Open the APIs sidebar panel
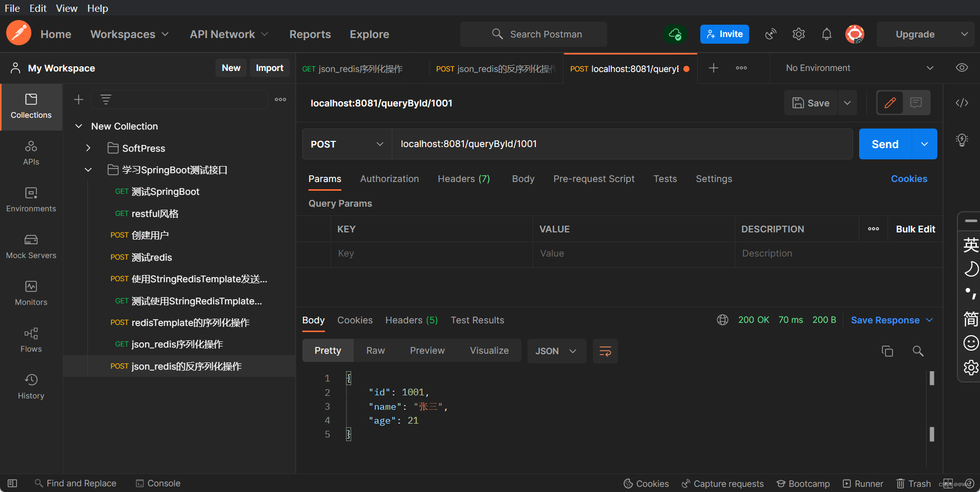This screenshot has height=492, width=980. pos(31,153)
